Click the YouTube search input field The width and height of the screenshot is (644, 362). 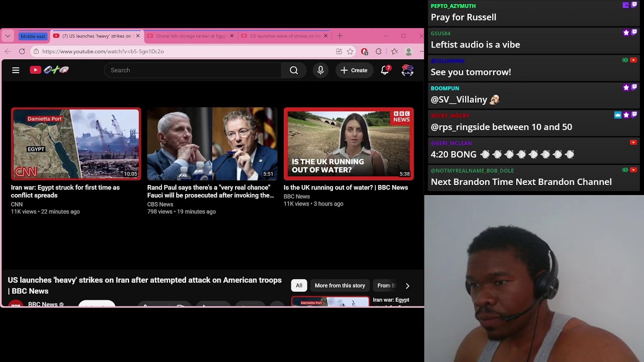coord(193,70)
